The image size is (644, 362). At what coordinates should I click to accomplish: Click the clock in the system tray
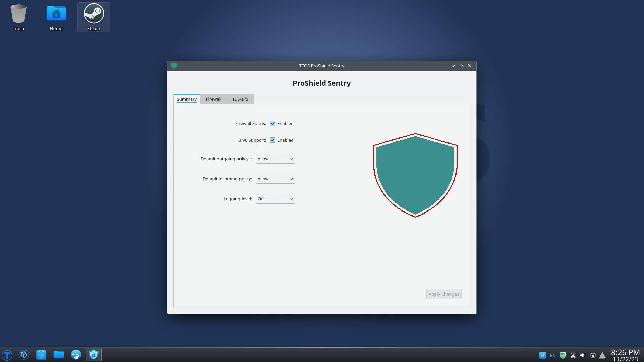625,355
